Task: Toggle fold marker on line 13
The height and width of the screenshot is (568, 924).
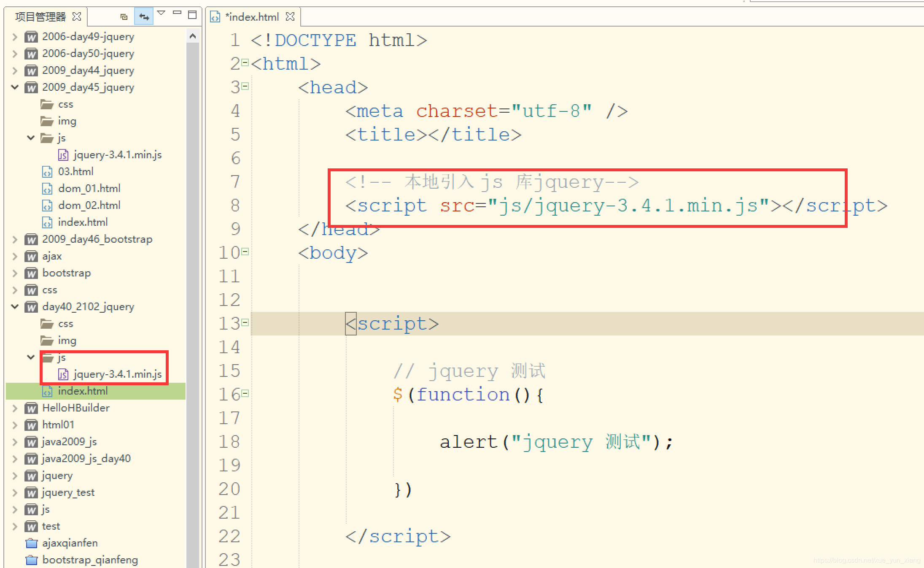Action: click(246, 323)
